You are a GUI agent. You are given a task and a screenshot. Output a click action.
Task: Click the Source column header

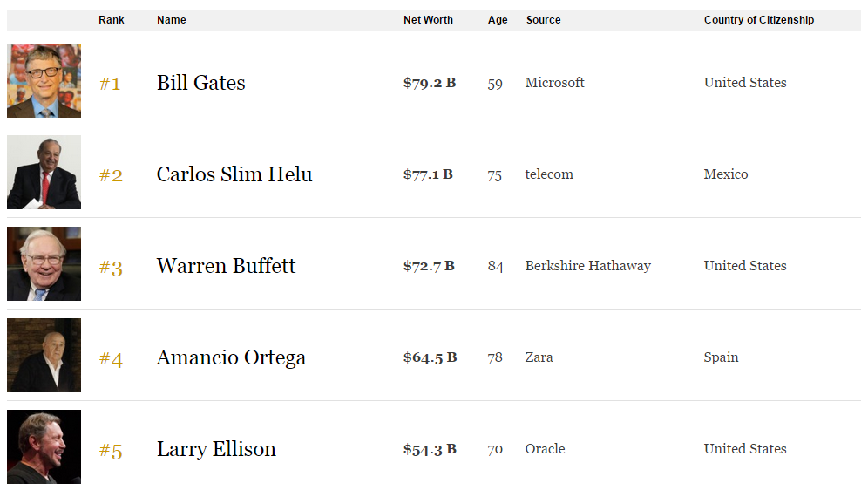[544, 20]
